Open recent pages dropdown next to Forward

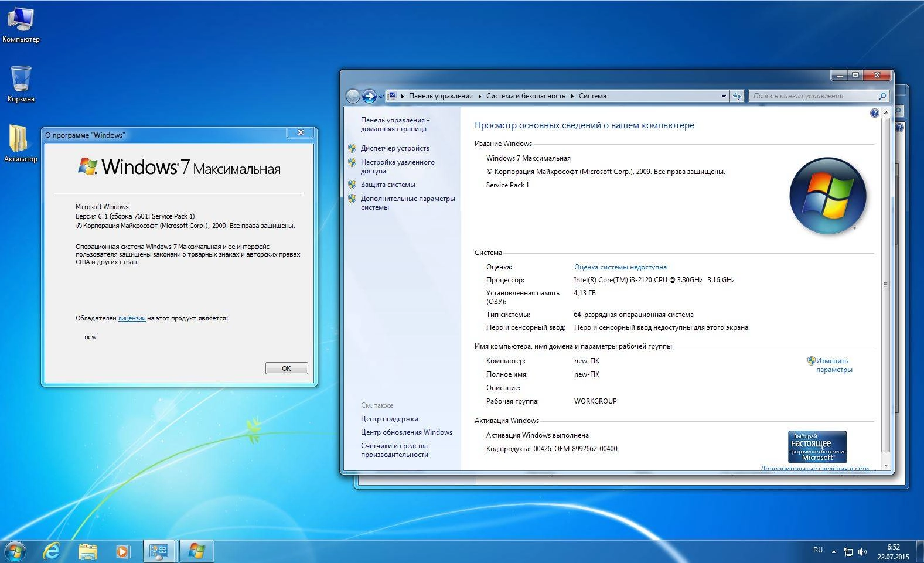point(381,97)
